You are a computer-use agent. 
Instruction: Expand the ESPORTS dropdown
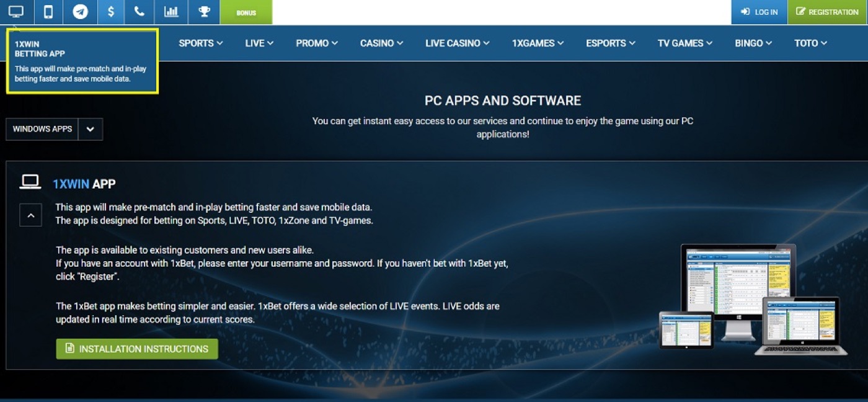coord(611,43)
